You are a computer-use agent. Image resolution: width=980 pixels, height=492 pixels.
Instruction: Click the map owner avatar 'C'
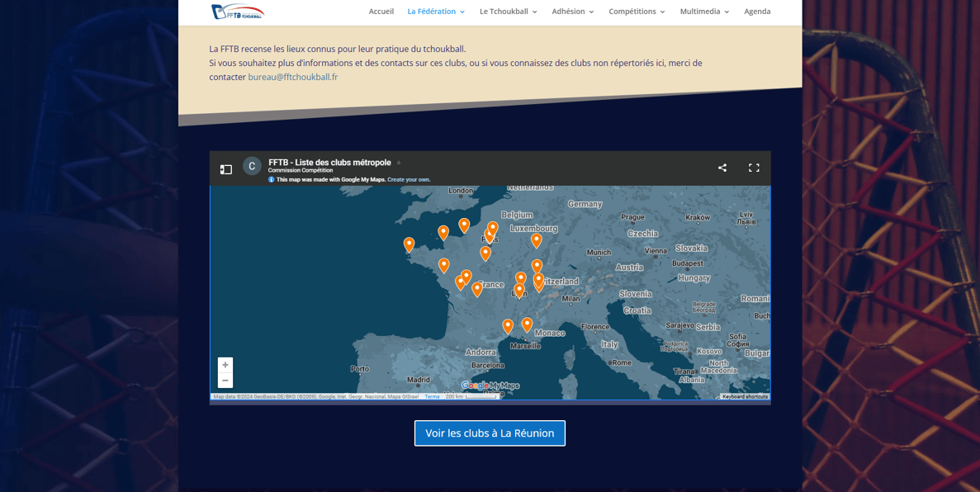pos(252,167)
